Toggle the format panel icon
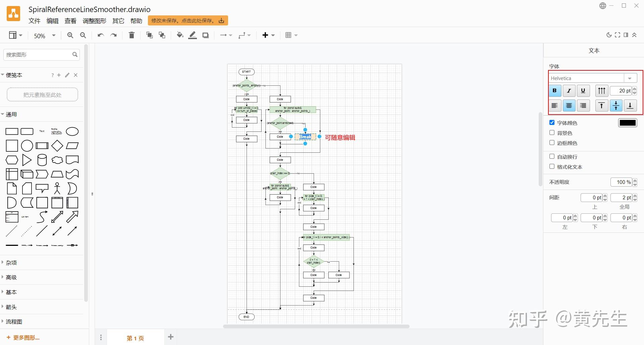Screen dimensions: 644x345 coord(626,35)
